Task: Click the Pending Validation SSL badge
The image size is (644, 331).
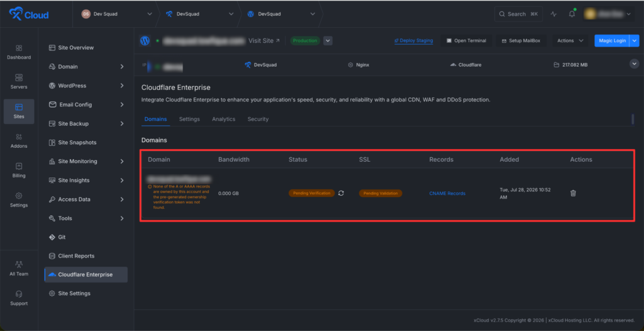Action: click(x=380, y=193)
